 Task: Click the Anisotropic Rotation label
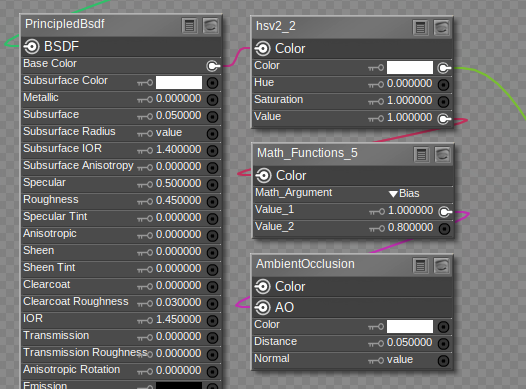click(x=71, y=370)
